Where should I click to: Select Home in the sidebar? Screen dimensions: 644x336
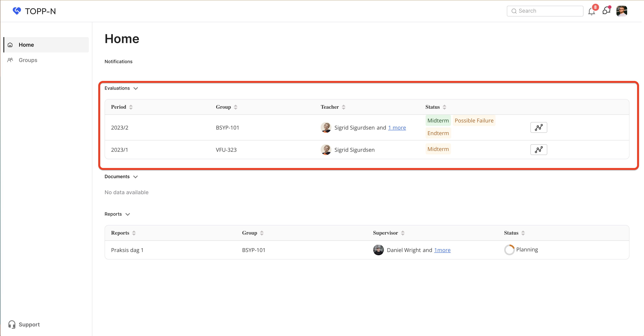click(x=26, y=45)
